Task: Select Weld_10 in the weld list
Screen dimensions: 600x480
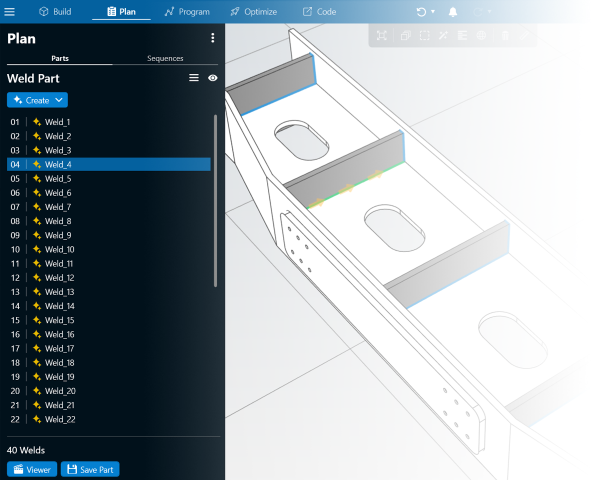Action: coord(60,249)
